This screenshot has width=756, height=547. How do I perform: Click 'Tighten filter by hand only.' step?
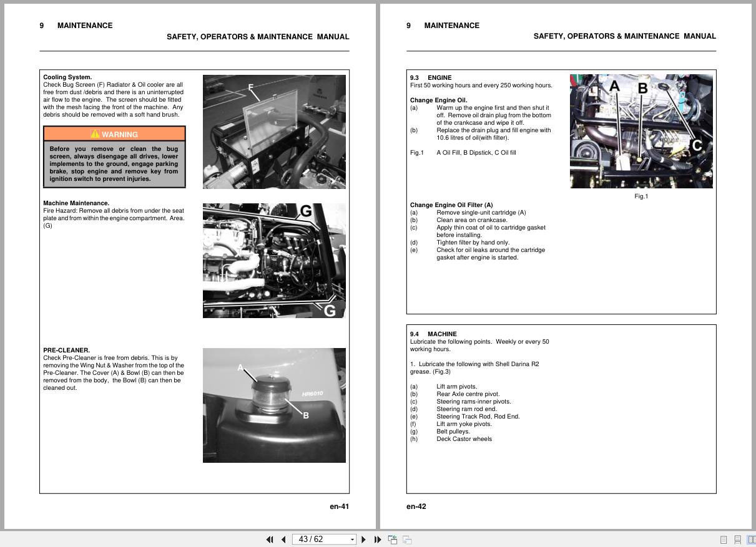(x=473, y=243)
